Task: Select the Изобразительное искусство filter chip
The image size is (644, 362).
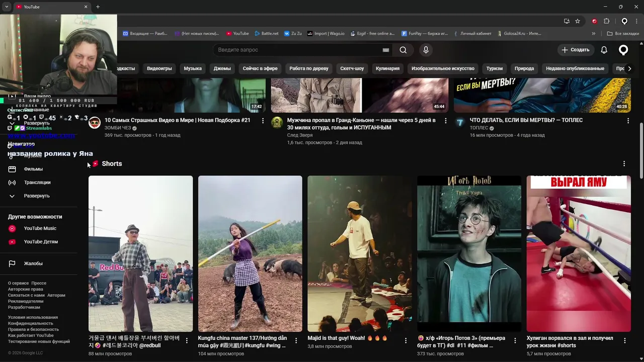Action: (x=443, y=68)
